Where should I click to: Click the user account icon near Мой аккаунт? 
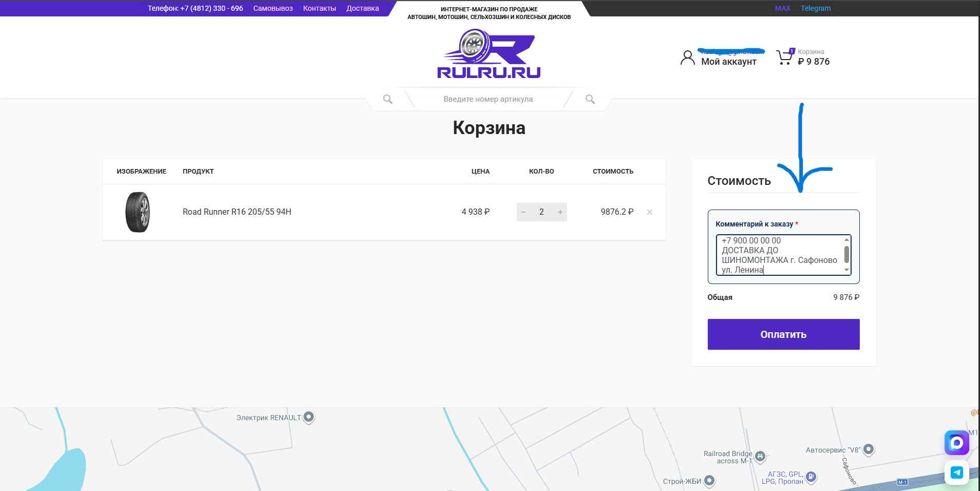tap(688, 58)
